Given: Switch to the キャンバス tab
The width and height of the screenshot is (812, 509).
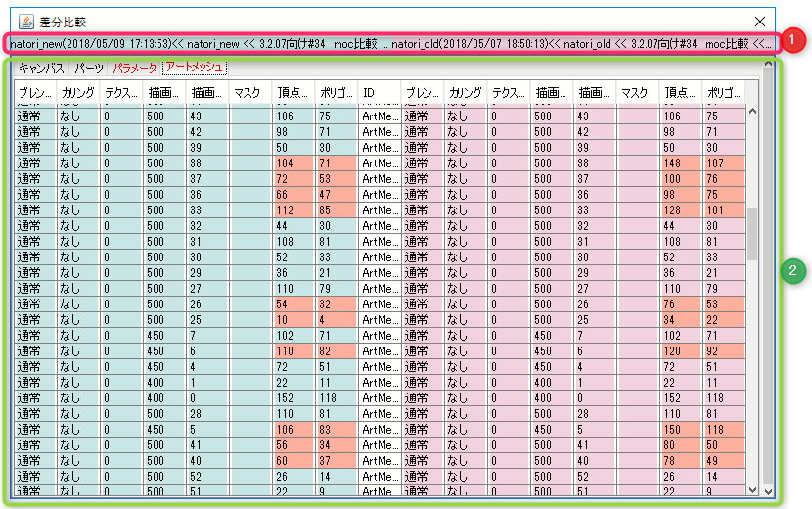Looking at the screenshot, I should [x=41, y=69].
